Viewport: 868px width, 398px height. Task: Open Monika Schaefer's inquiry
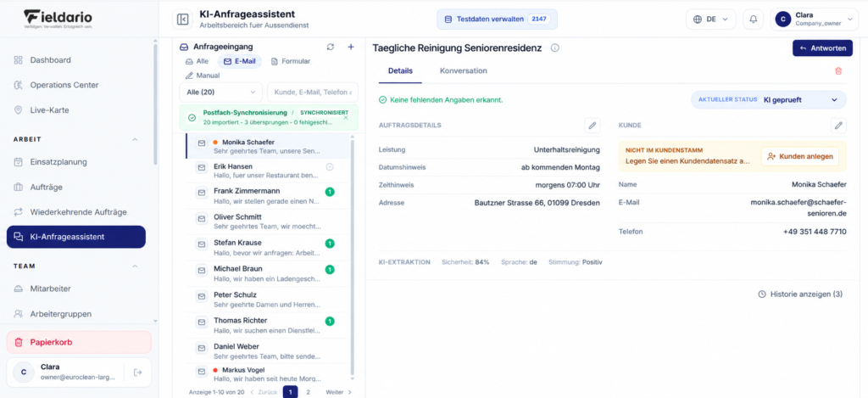[268, 146]
